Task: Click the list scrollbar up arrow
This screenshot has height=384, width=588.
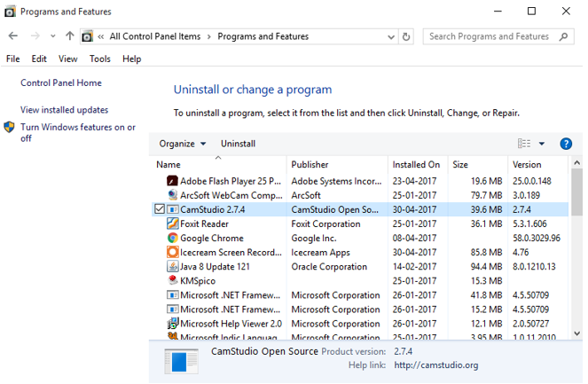Action: click(x=576, y=163)
